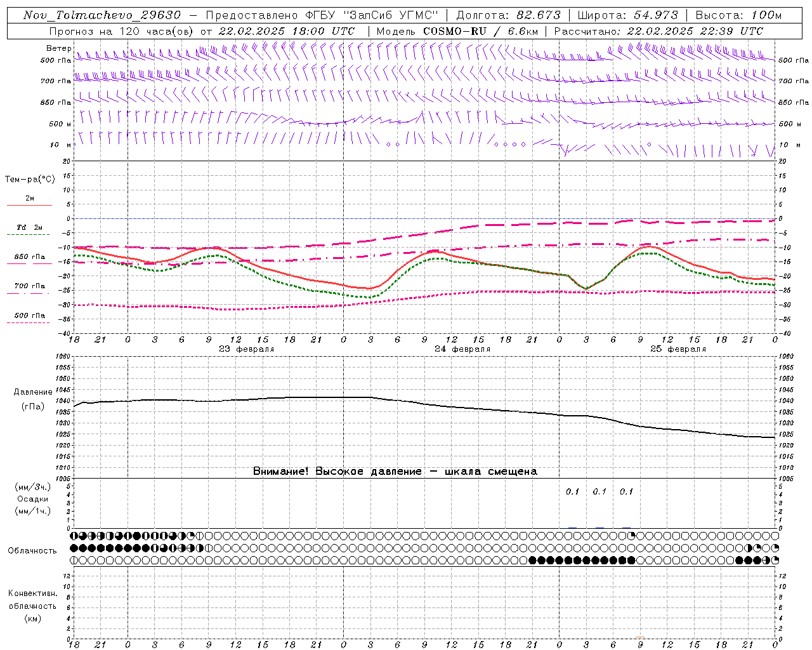
Task: Click the Долгота: 82.673 value
Action: pyautogui.click(x=508, y=15)
